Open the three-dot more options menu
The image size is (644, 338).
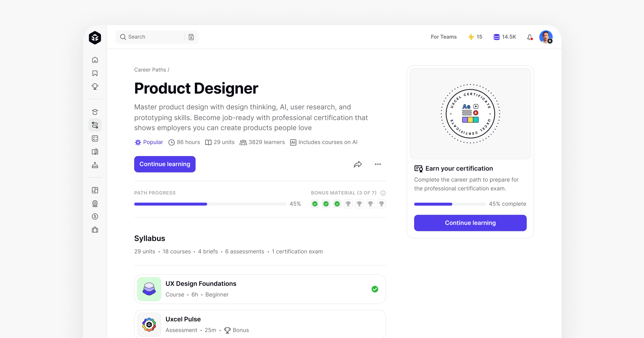[378, 164]
